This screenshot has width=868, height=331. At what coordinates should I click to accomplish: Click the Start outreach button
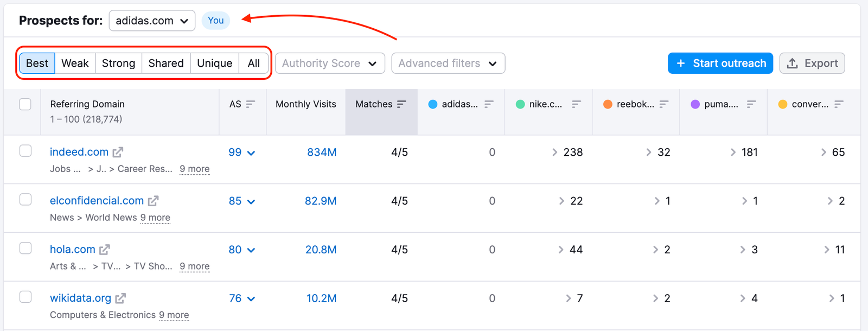720,63
